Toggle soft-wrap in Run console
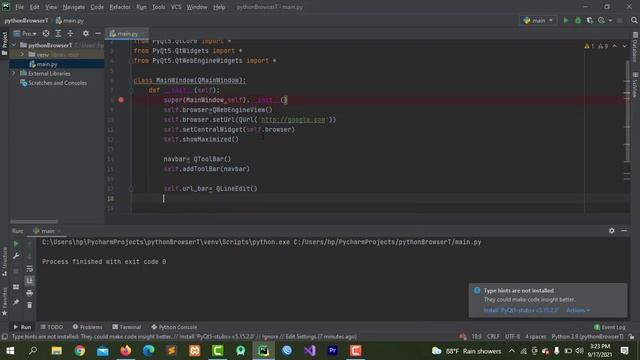The image size is (640, 360). point(29,269)
